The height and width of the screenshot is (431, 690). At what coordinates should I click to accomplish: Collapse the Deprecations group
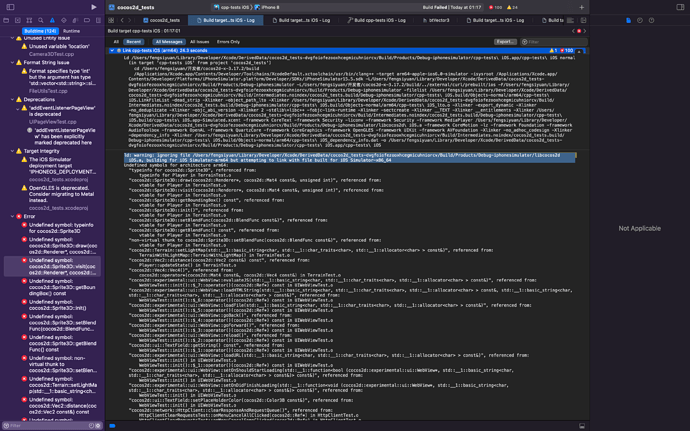pos(12,99)
